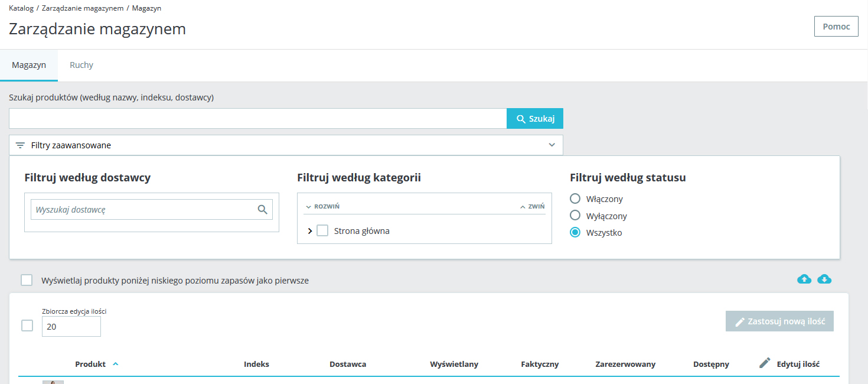Open the Pomoc help button
Screen dimensions: 868x384
tap(836, 27)
